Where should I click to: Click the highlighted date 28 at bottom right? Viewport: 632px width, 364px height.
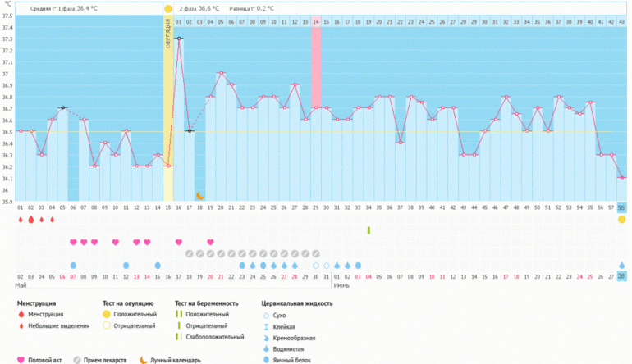(621, 278)
